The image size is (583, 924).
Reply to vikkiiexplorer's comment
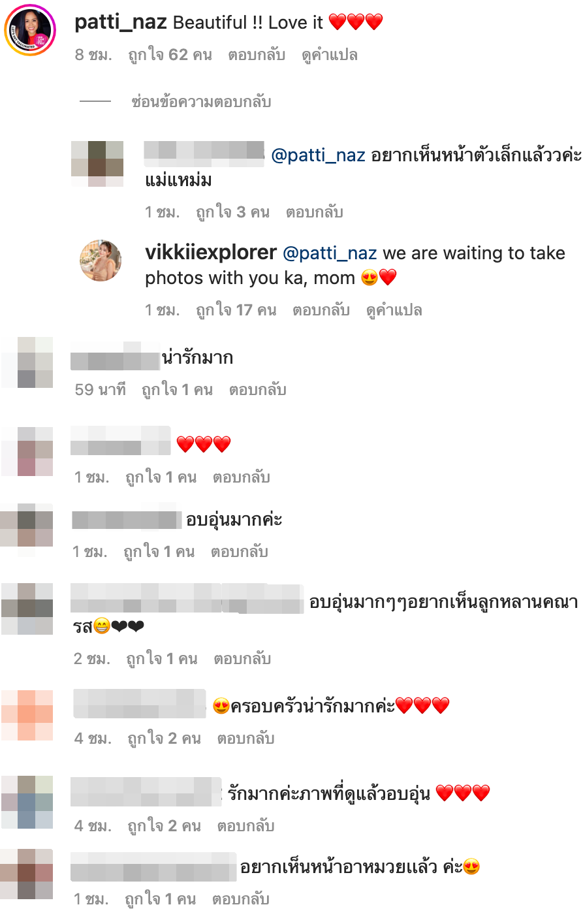[321, 310]
